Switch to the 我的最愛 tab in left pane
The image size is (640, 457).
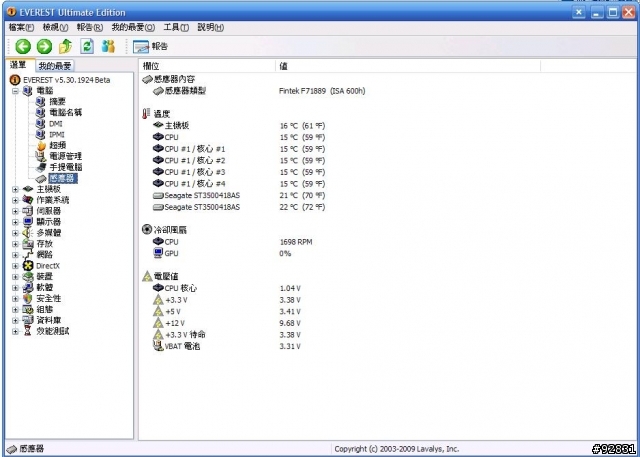(x=55, y=66)
